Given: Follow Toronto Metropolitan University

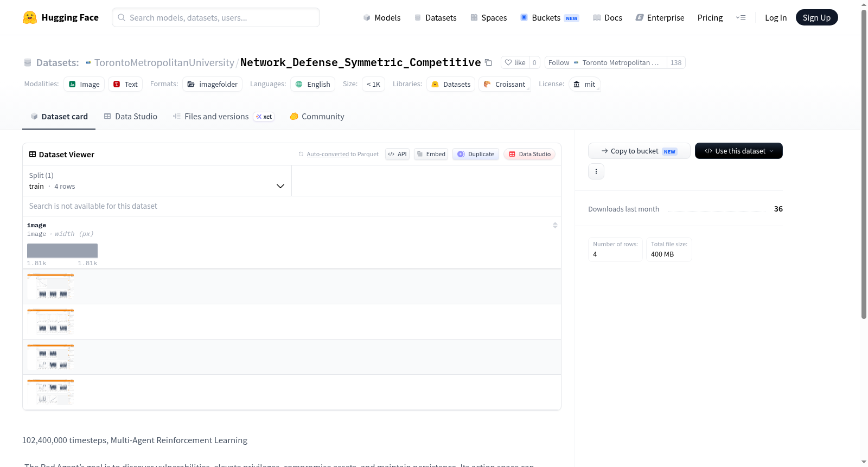Looking at the screenshot, I should [605, 62].
